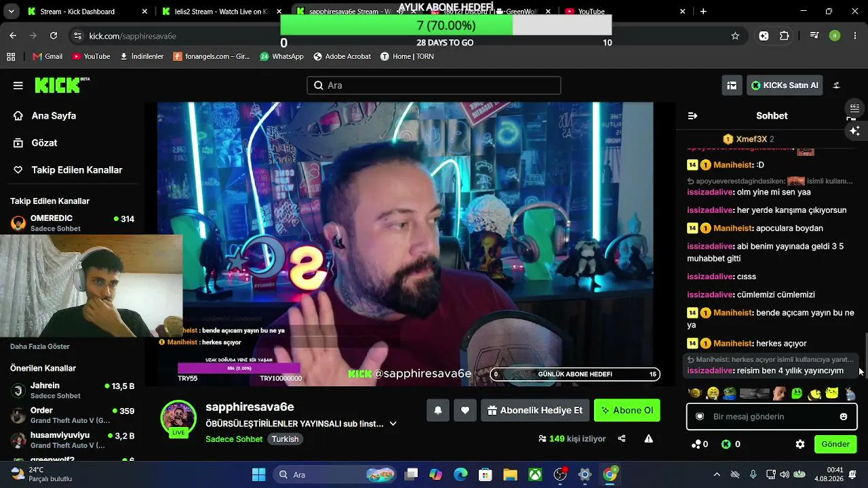Open the Kick hamburger menu
The image size is (868, 488).
pyautogui.click(x=18, y=85)
